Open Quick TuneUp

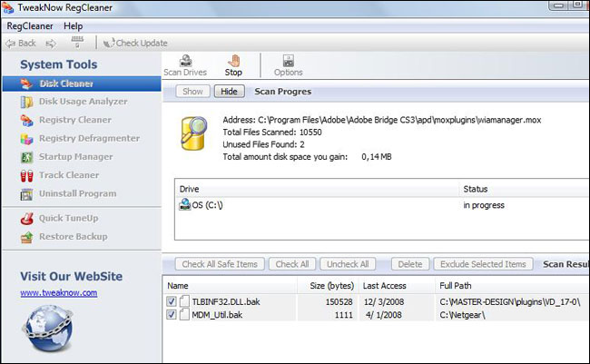68,218
